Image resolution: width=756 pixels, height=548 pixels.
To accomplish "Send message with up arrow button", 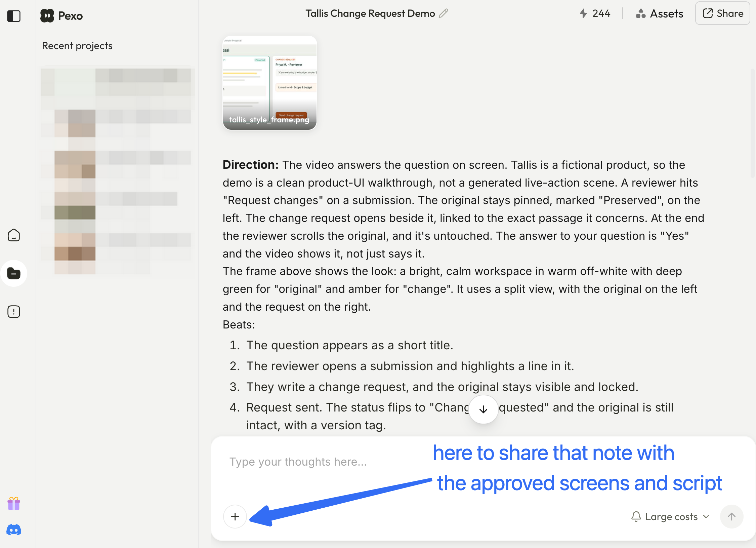I will [731, 517].
